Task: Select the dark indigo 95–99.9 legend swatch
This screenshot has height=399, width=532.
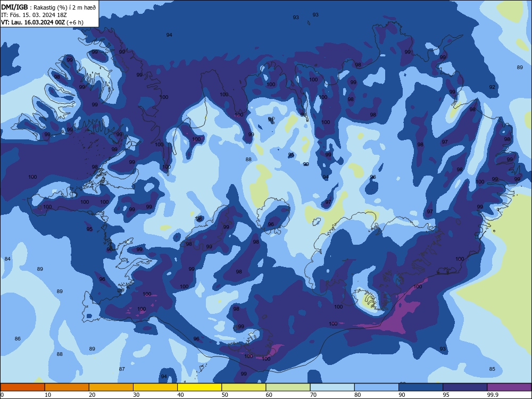Action: tap(465, 387)
